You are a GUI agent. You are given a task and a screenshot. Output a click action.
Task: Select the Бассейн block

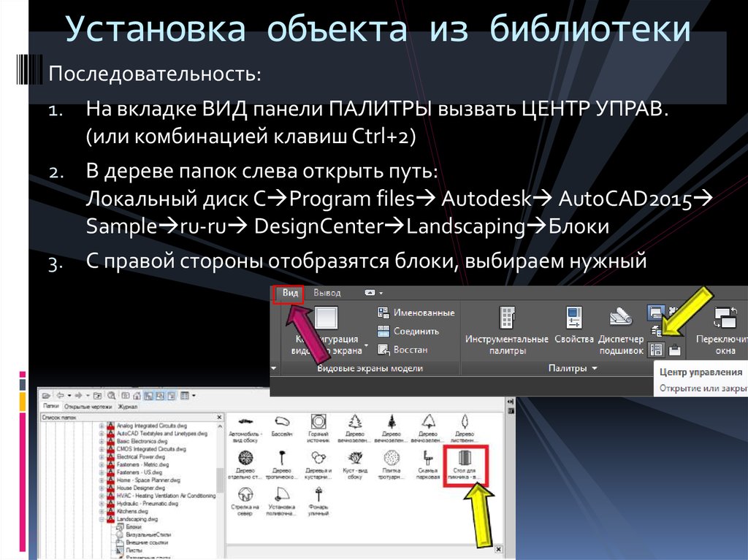282,427
